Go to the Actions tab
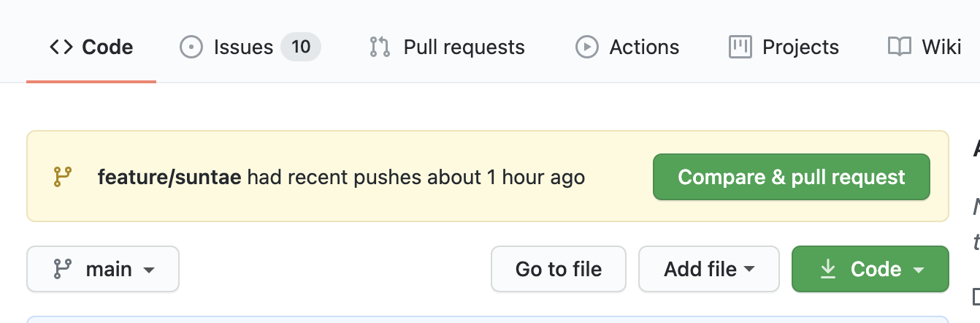Viewport: 980px width, 323px height. point(644,47)
